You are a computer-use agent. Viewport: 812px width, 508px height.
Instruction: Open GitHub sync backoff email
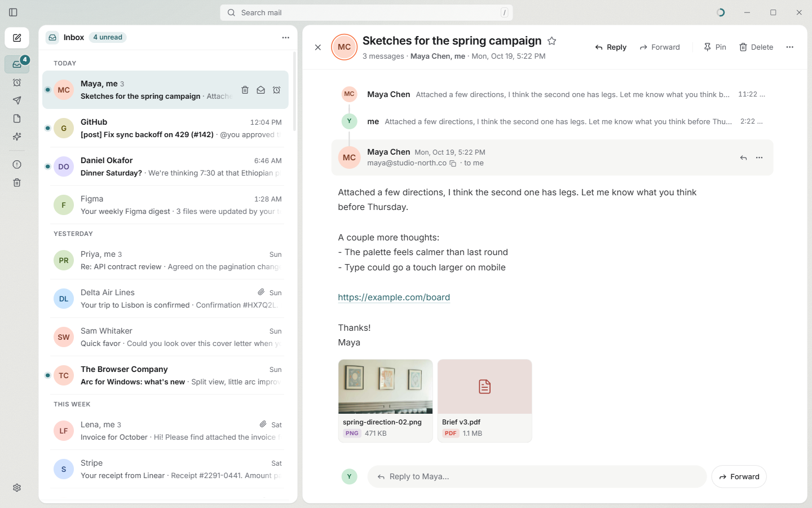coord(165,128)
